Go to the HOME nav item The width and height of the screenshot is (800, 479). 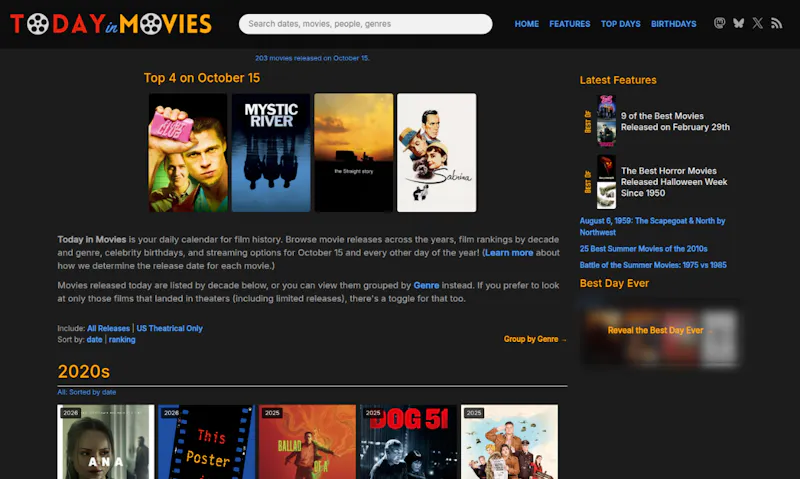[527, 24]
